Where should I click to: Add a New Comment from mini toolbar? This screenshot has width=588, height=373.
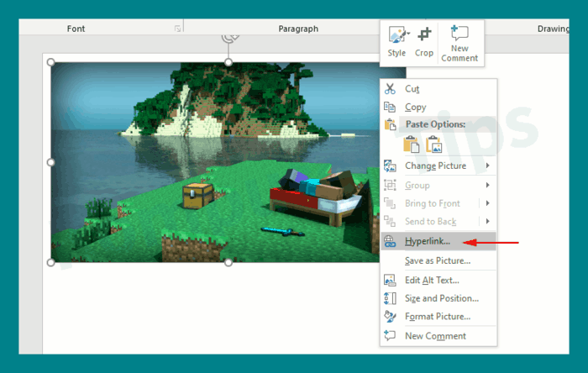click(x=459, y=43)
